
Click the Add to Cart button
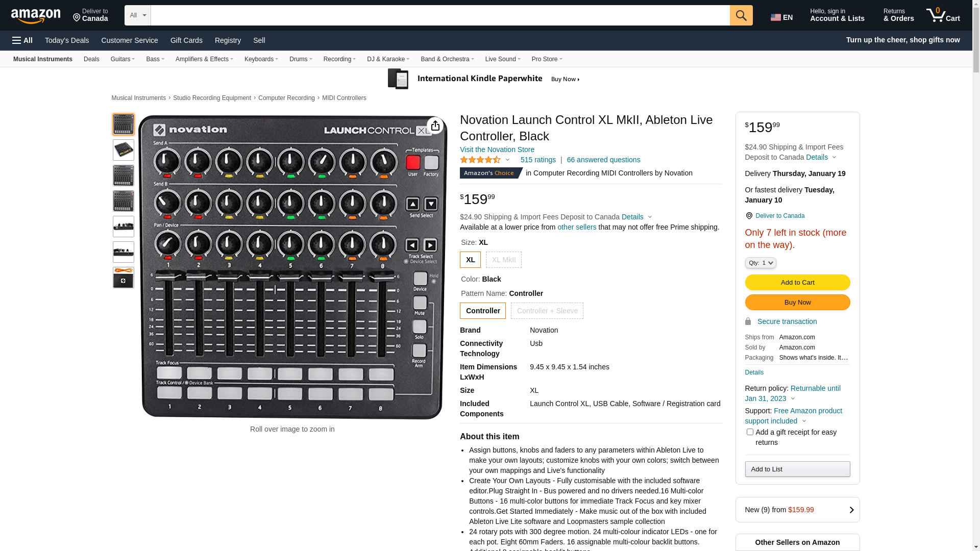point(797,283)
